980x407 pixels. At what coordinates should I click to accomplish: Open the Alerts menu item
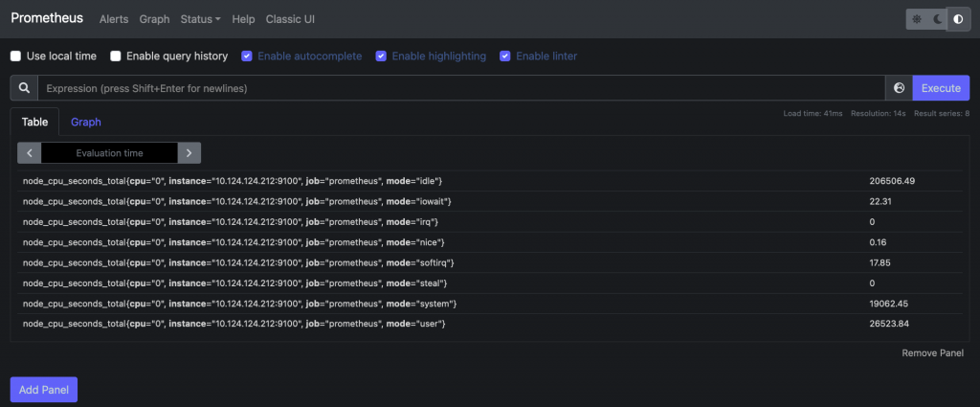point(114,19)
